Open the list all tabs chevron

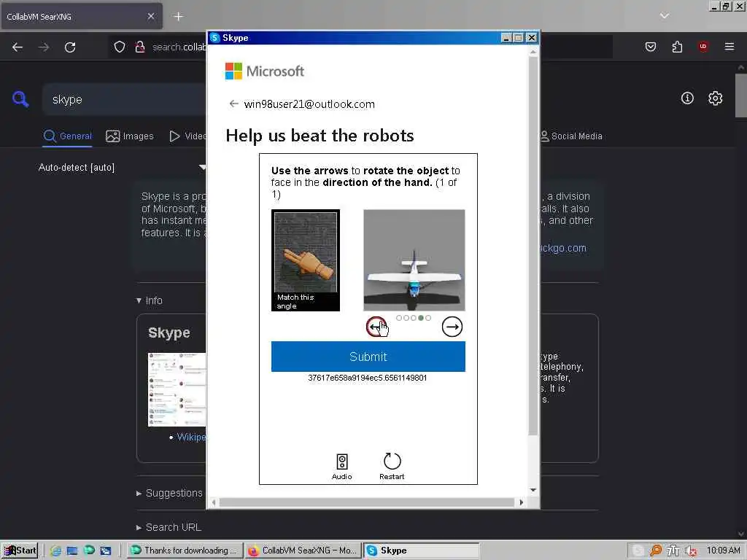pyautogui.click(x=665, y=16)
